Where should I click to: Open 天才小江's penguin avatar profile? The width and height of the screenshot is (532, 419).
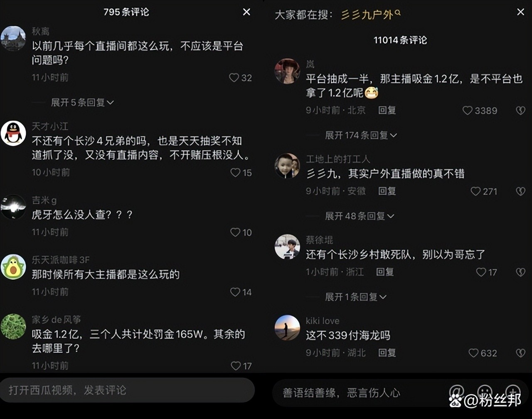[13, 133]
